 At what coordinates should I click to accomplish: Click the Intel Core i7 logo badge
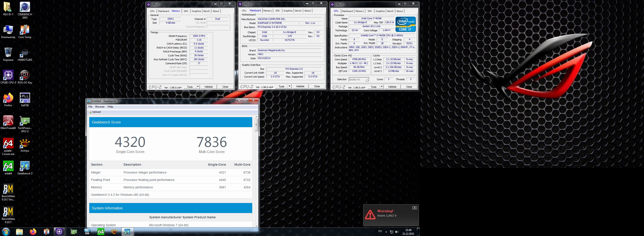click(x=406, y=24)
